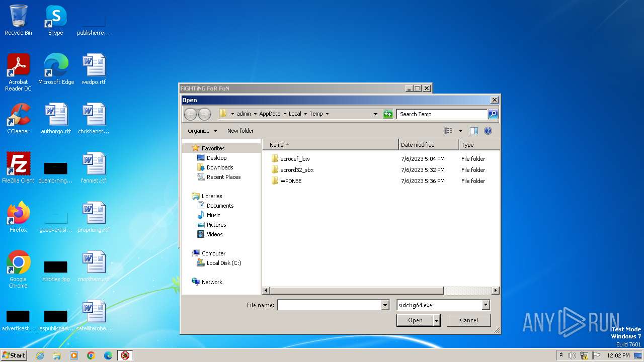Open Acrobat Reader DC desktop icon
This screenshot has height=362, width=644.
18,72
